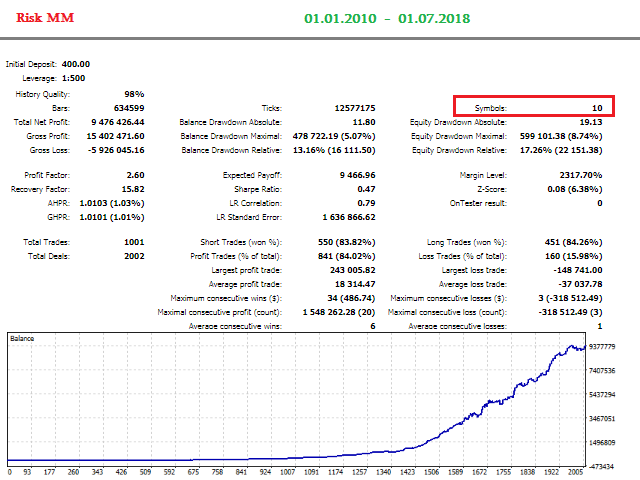
Task: Click the OnTester result value 0
Action: (x=600, y=203)
